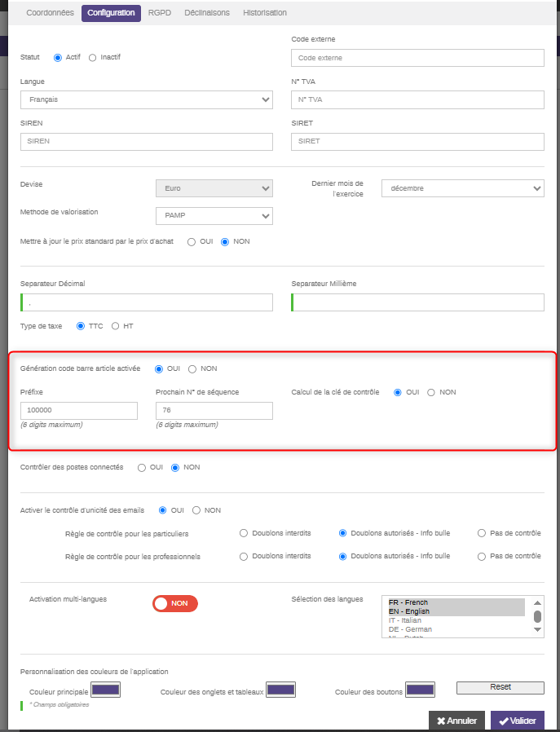Click the Reset colors button

[500, 687]
